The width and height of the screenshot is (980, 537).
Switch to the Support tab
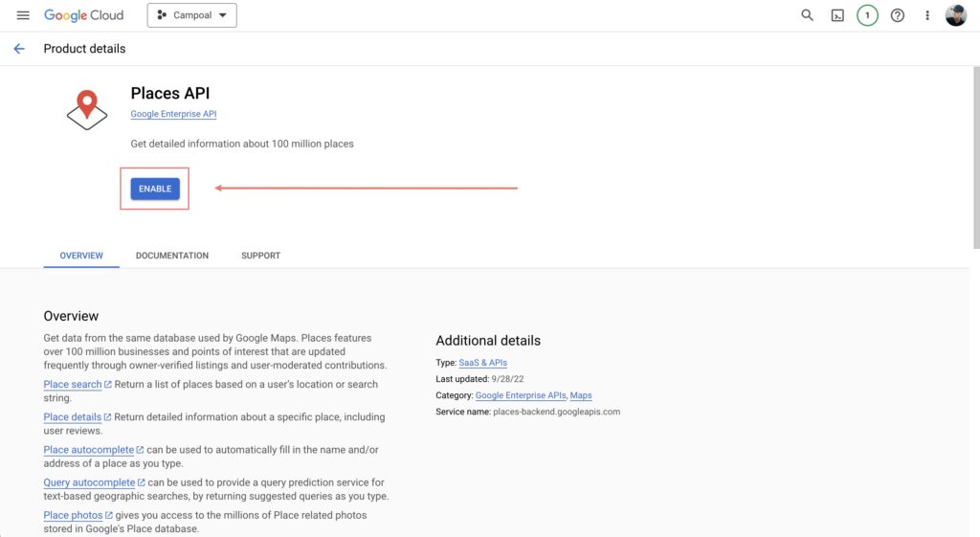click(260, 256)
